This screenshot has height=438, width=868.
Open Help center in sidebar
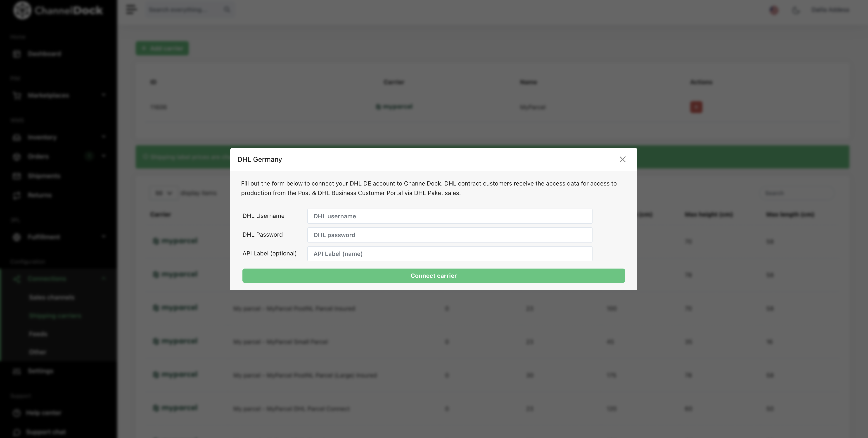tap(43, 413)
